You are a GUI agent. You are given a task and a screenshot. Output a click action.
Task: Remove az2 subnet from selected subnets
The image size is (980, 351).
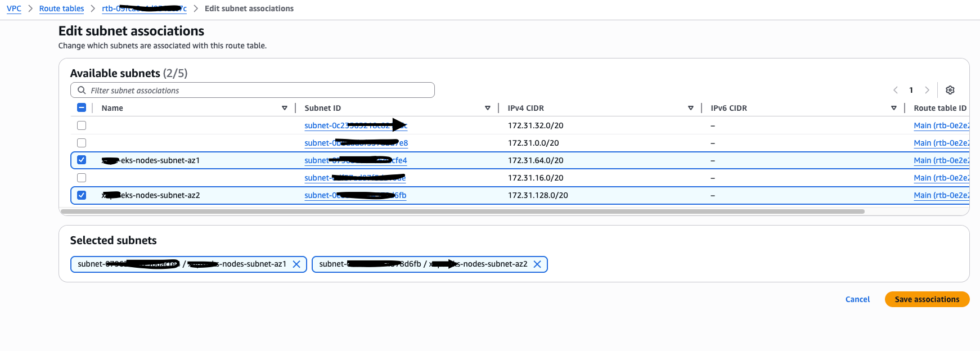(537, 264)
